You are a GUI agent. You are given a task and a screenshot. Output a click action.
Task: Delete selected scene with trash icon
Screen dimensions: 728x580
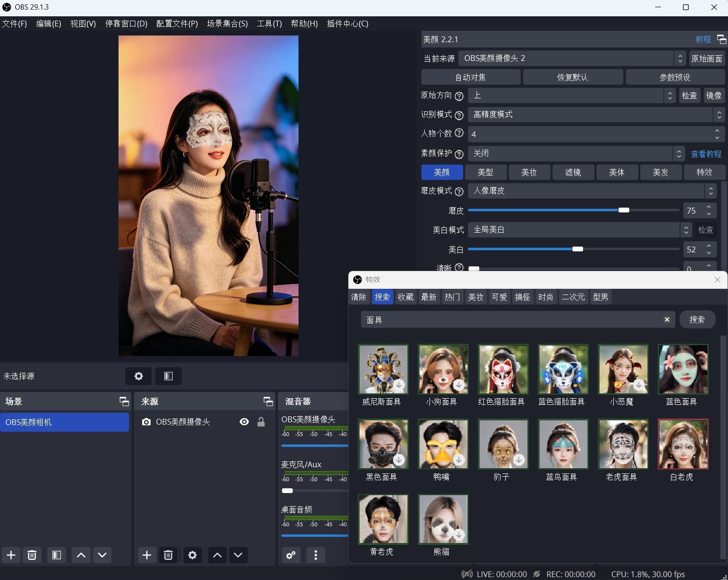click(32, 555)
